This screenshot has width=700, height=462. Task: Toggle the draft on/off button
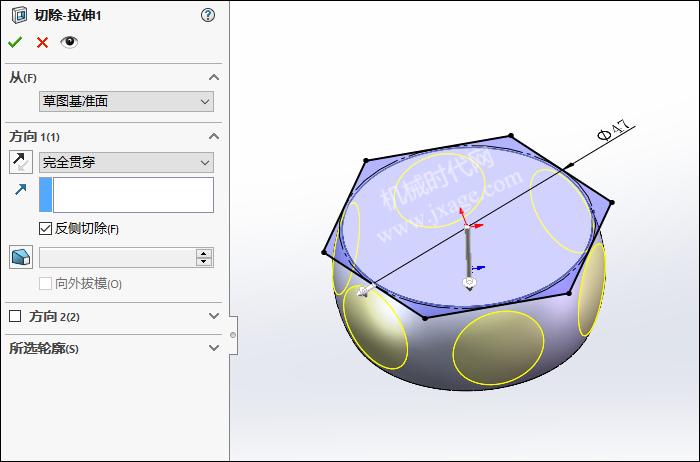(21, 257)
